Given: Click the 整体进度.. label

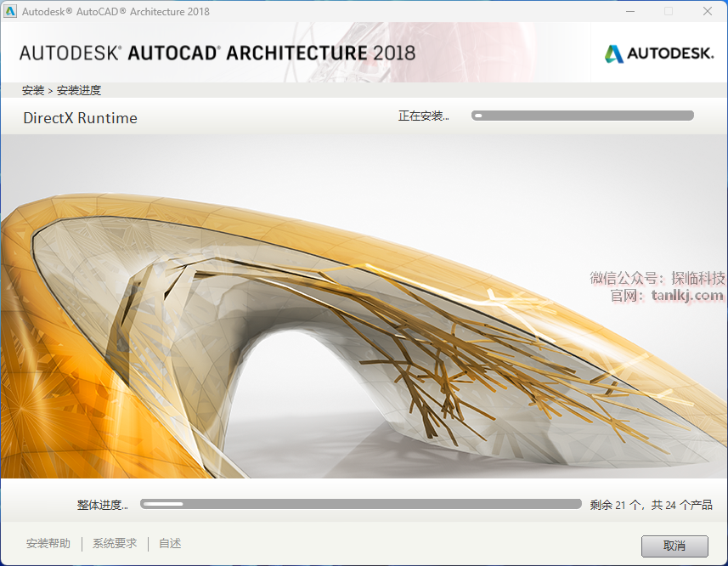Looking at the screenshot, I should coord(102,505).
